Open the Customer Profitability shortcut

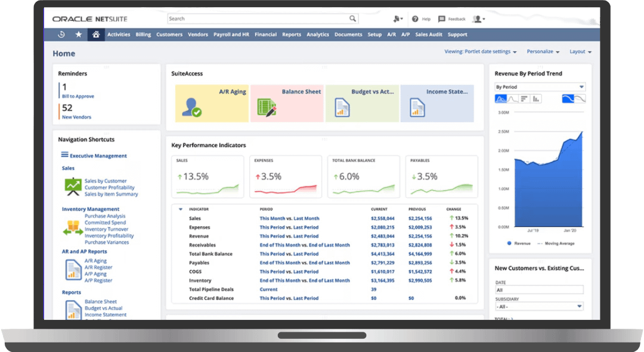[x=110, y=188]
